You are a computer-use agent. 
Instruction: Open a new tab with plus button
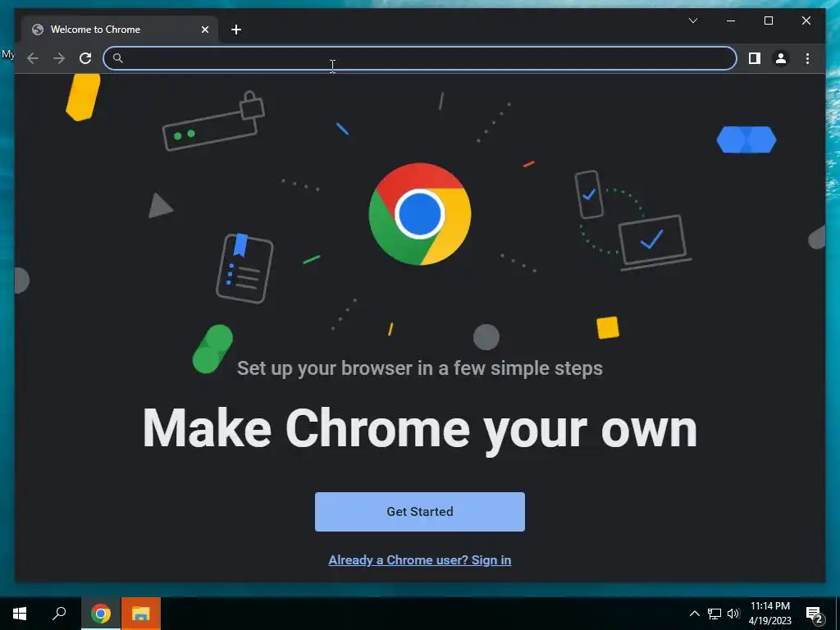pos(236,30)
